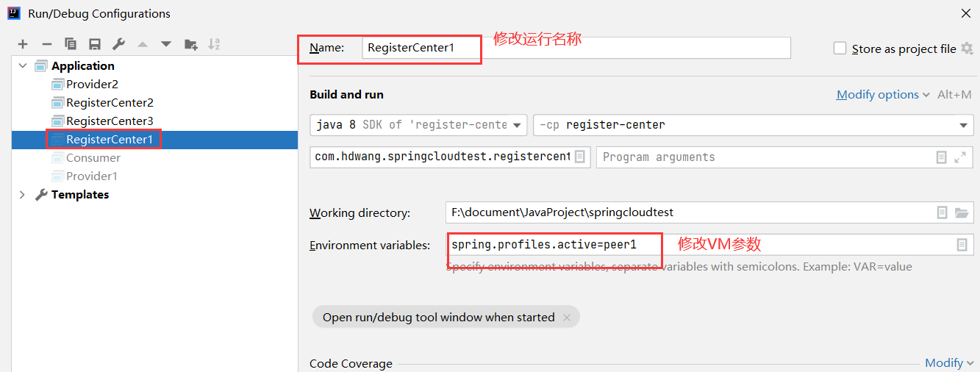Create new folder in configurations toolbar

190,44
